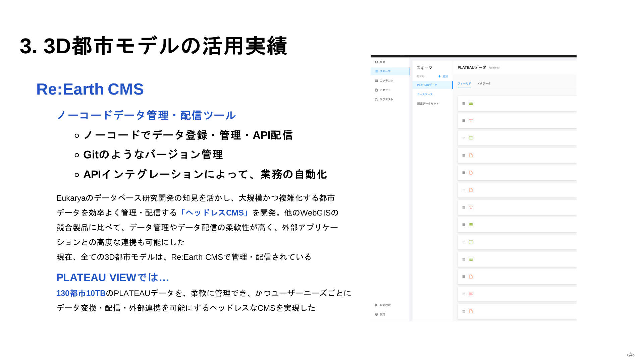
Task: Select the 関連データセット model
Action: [x=428, y=104]
